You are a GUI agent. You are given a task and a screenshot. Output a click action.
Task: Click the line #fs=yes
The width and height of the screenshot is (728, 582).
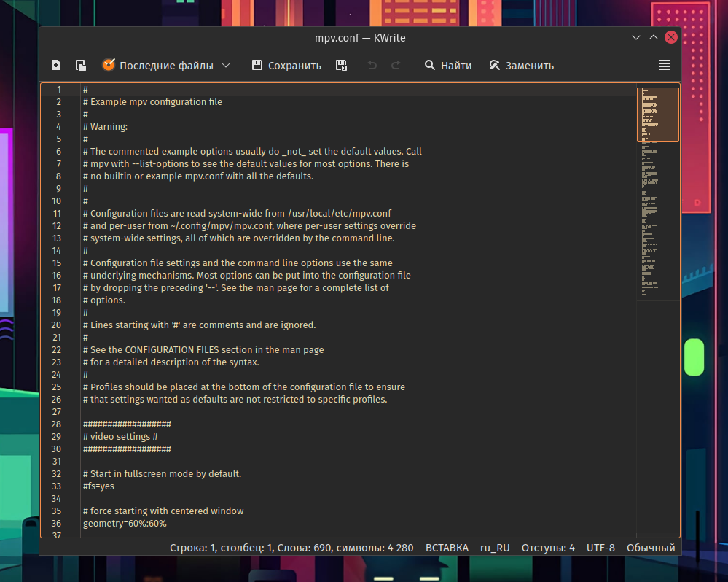98,486
